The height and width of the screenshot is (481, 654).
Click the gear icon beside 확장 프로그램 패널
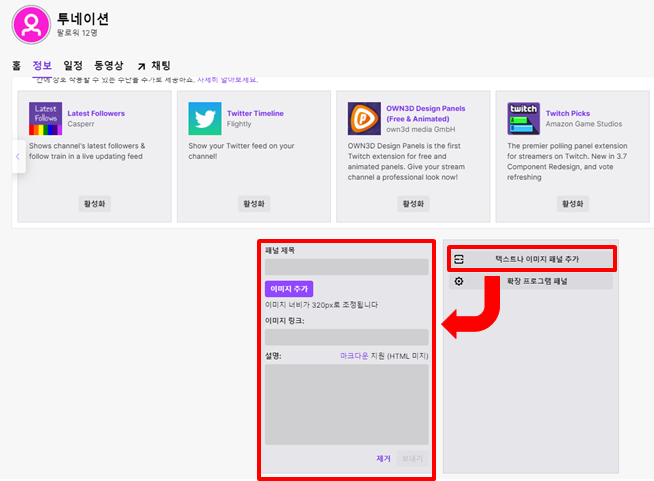pyautogui.click(x=459, y=282)
